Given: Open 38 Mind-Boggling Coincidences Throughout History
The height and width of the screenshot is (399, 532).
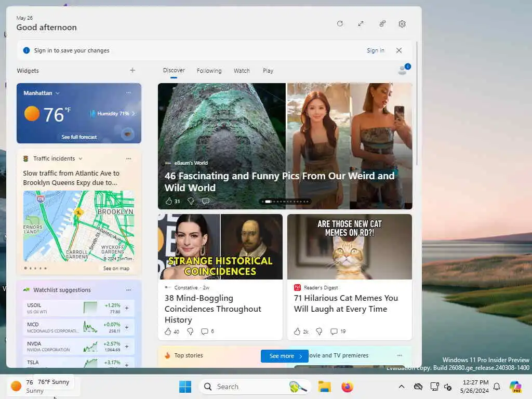Looking at the screenshot, I should [x=212, y=309].
